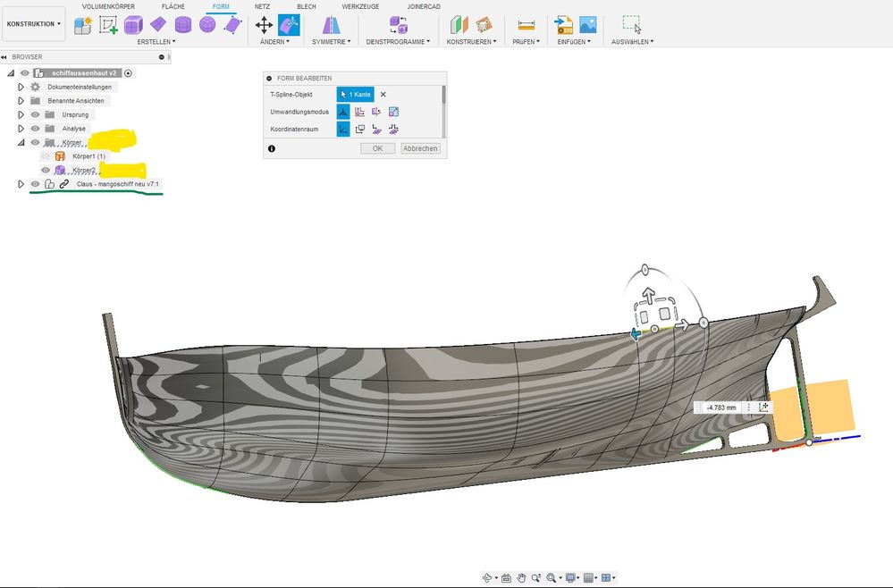Select the Face creation tool

(232, 25)
